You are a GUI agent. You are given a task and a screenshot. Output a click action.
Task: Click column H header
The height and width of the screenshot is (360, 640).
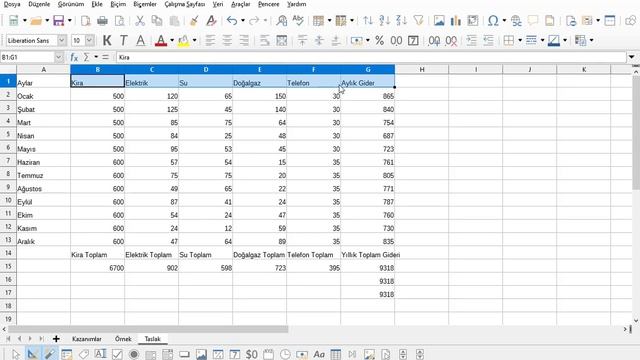(x=422, y=69)
